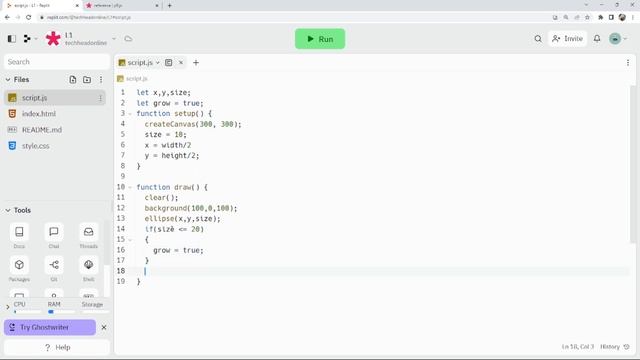Add a new editor tab with plus

(196, 62)
